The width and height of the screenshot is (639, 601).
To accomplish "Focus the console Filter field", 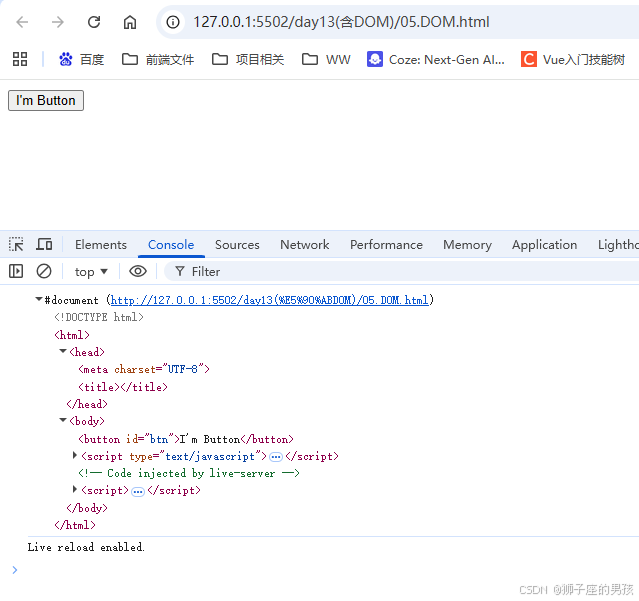I will (403, 271).
